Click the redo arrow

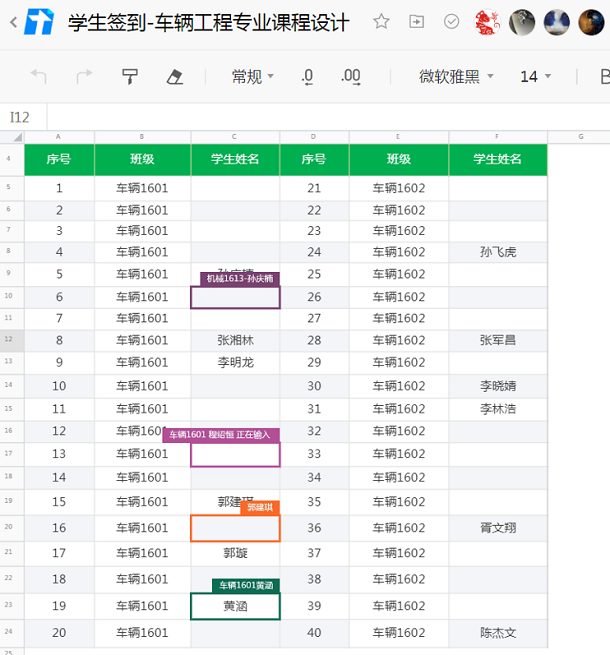pos(84,76)
